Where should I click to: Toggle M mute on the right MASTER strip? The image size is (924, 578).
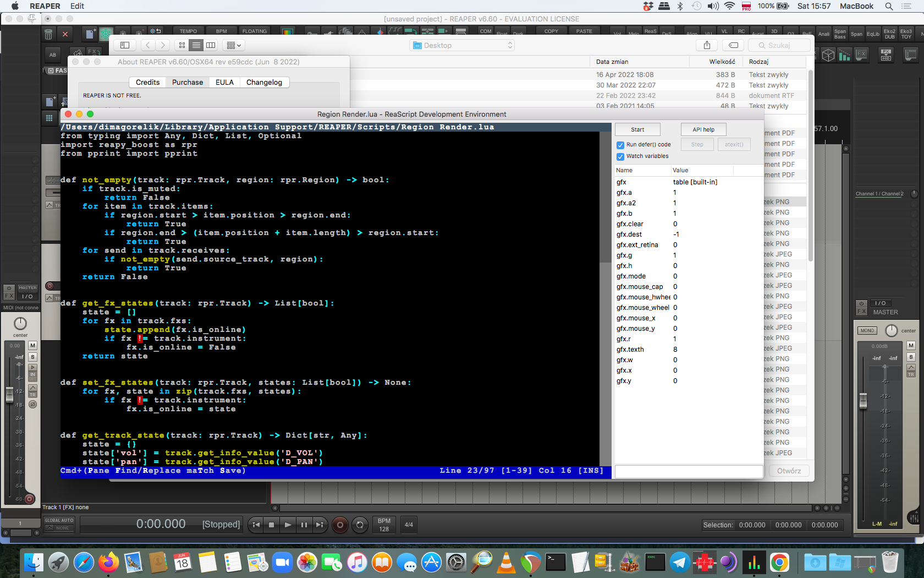[x=911, y=346]
